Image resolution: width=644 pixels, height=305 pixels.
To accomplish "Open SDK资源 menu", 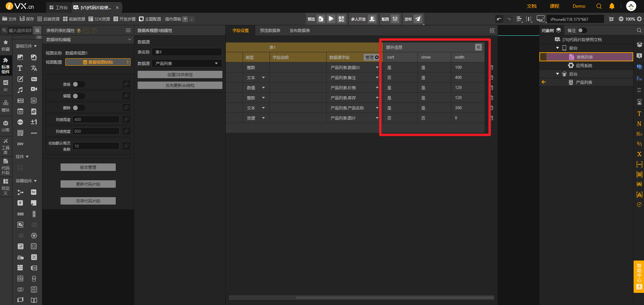I will (99, 19).
